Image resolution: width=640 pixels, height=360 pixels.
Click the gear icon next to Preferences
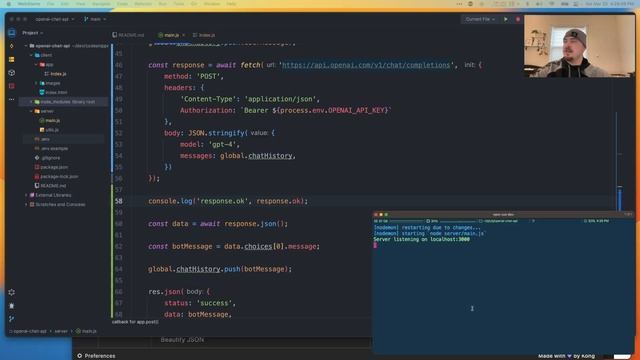click(x=80, y=356)
